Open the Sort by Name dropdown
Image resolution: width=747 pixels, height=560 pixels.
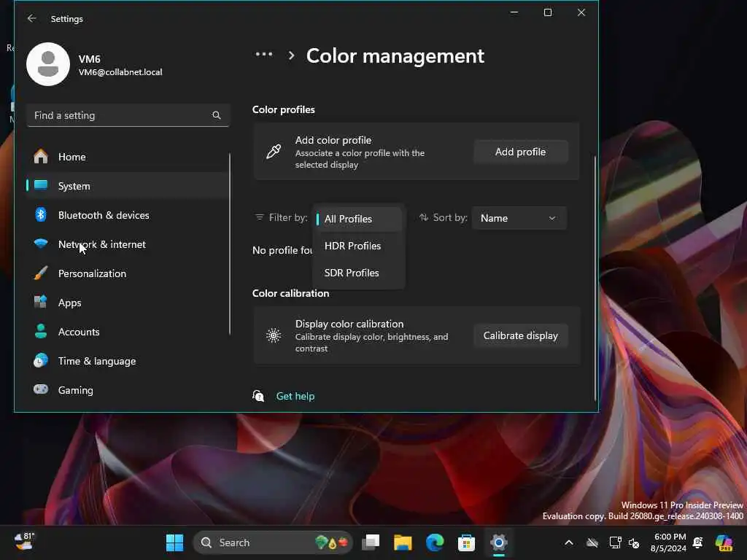coord(519,218)
